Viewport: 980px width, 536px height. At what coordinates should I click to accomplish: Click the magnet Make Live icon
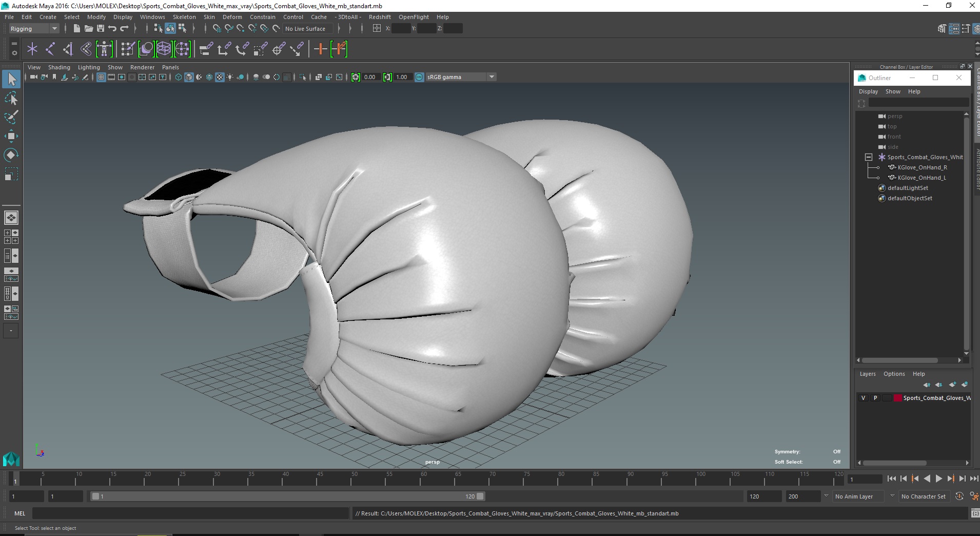pos(276,29)
